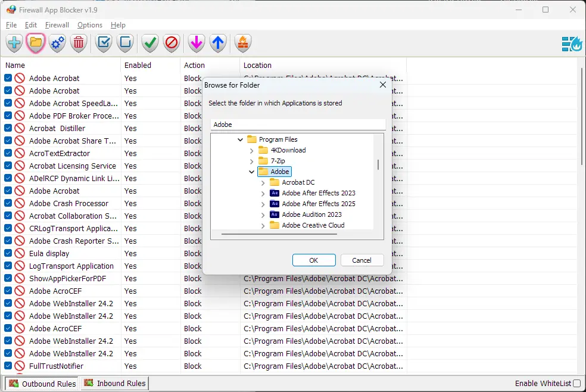Expand the Adobe Creative Cloud node

point(263,226)
